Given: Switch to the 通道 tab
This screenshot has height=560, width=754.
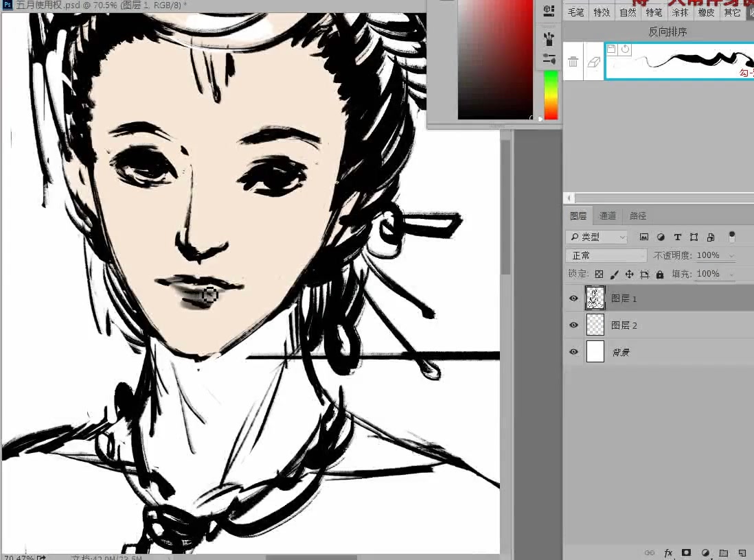Looking at the screenshot, I should [x=607, y=215].
